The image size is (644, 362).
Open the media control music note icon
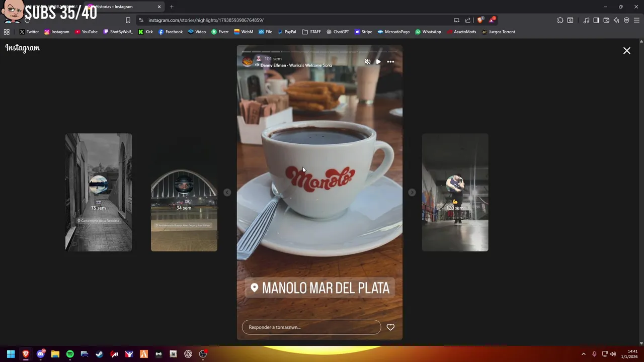coord(586,20)
